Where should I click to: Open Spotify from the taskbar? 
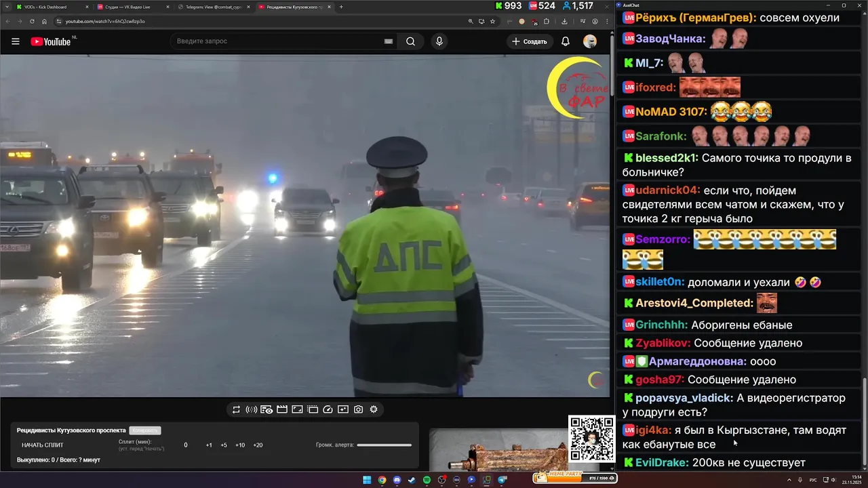(x=427, y=480)
